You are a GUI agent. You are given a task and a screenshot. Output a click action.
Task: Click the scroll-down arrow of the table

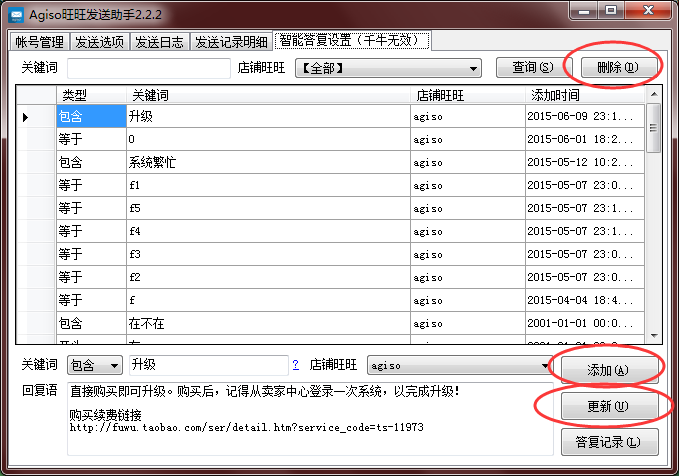point(654,336)
